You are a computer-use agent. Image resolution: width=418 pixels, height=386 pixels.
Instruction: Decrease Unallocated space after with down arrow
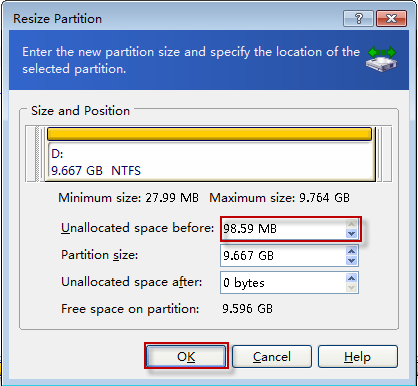(x=351, y=288)
